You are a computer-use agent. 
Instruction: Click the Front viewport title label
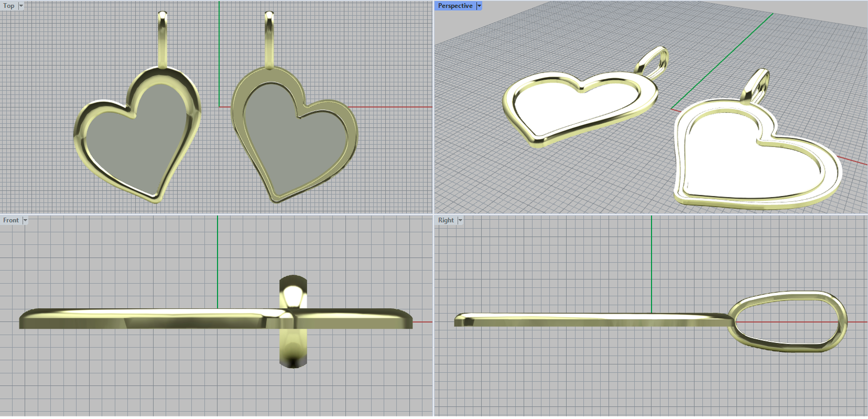pos(11,220)
